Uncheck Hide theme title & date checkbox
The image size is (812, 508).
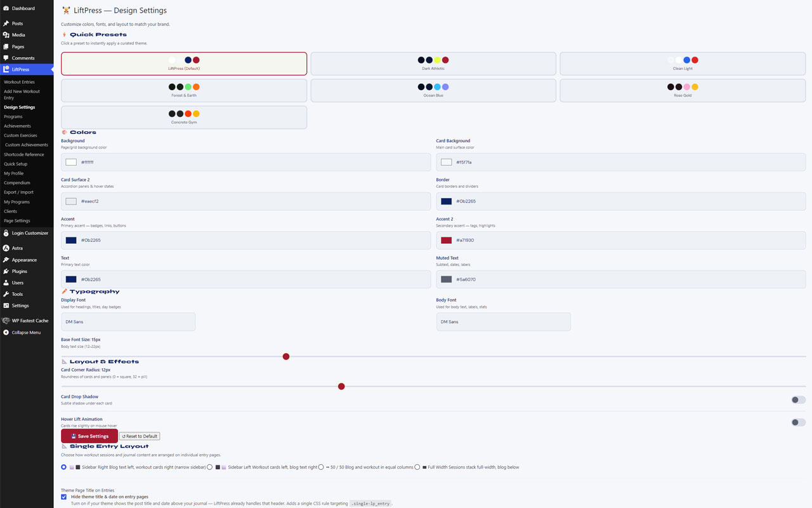pyautogui.click(x=64, y=497)
